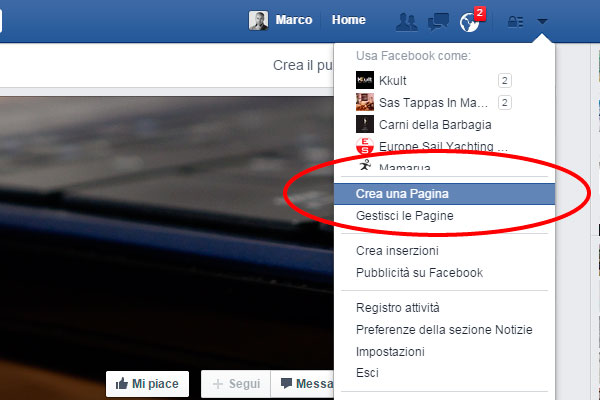This screenshot has width=600, height=400.
Task: Log out with Esci
Action: point(444,373)
